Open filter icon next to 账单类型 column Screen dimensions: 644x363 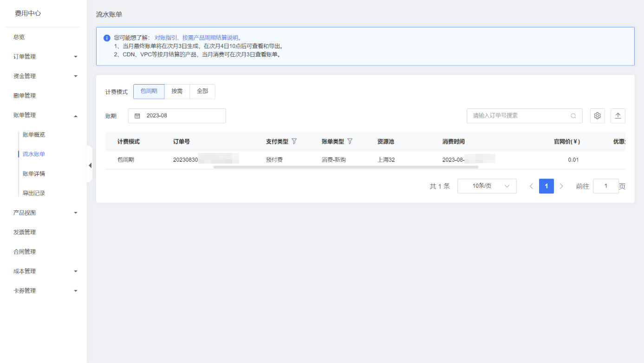(350, 141)
